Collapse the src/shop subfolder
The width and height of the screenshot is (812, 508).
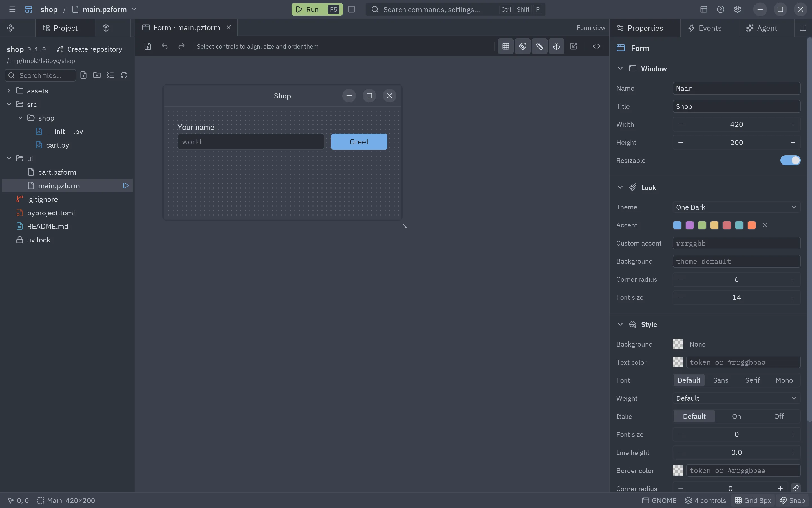point(20,118)
